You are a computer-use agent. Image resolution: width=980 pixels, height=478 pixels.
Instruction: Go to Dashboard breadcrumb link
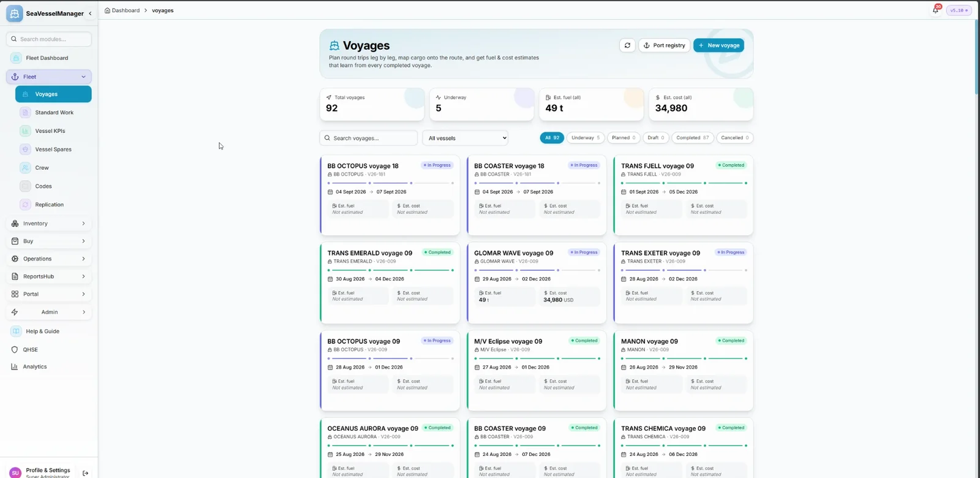coord(126,10)
